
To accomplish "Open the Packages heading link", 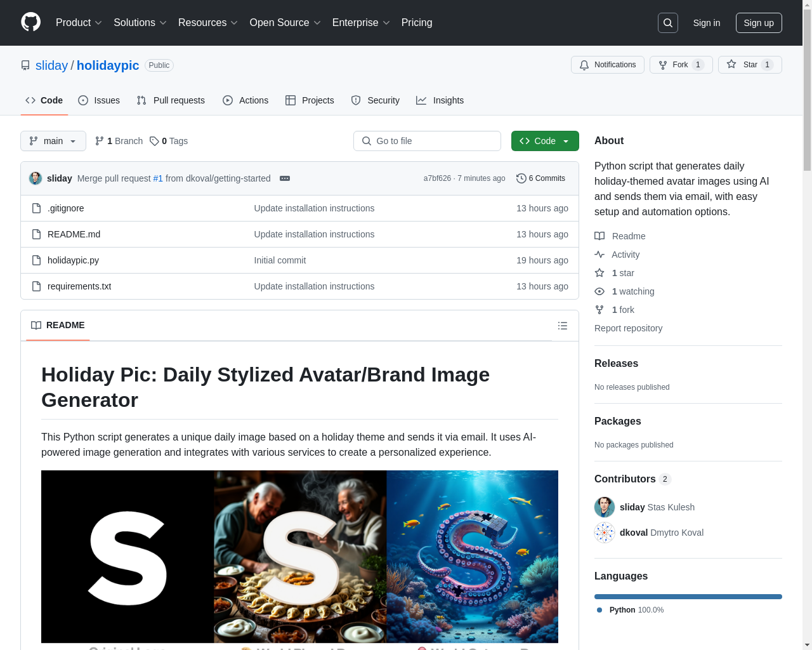I will (617, 421).
